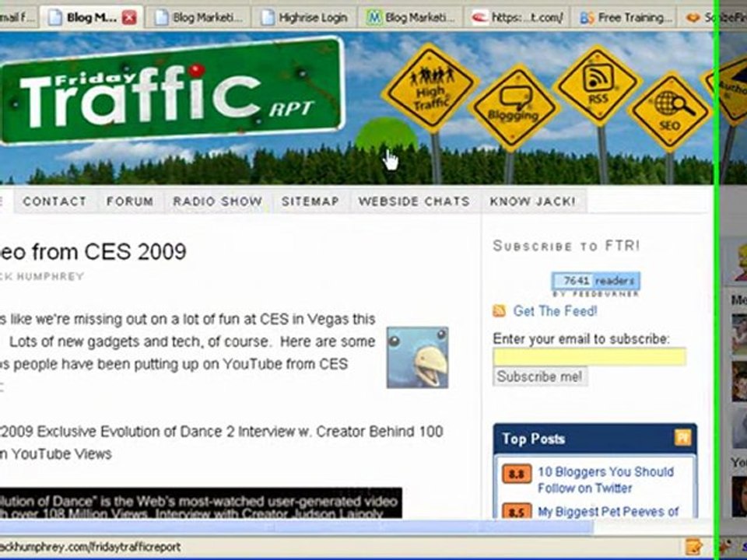Image resolution: width=747 pixels, height=560 pixels.
Task: Click the orange RSS feed icon
Action: click(x=499, y=311)
